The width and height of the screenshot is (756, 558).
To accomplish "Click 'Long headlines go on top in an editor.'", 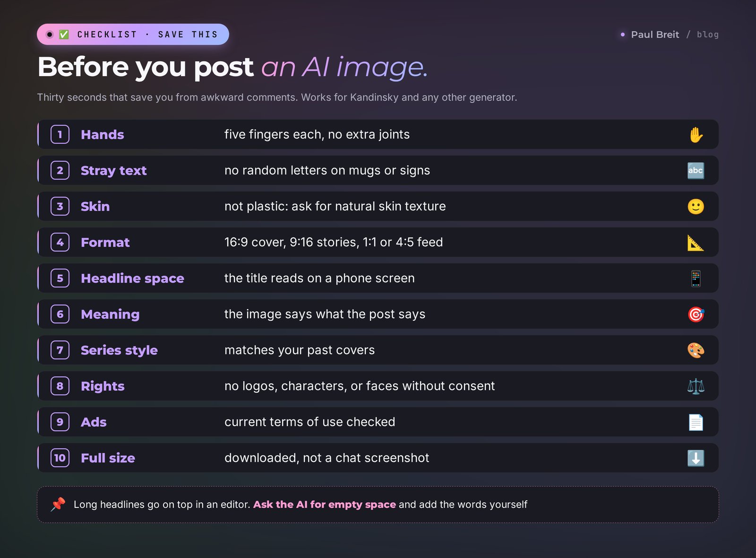I will point(162,505).
